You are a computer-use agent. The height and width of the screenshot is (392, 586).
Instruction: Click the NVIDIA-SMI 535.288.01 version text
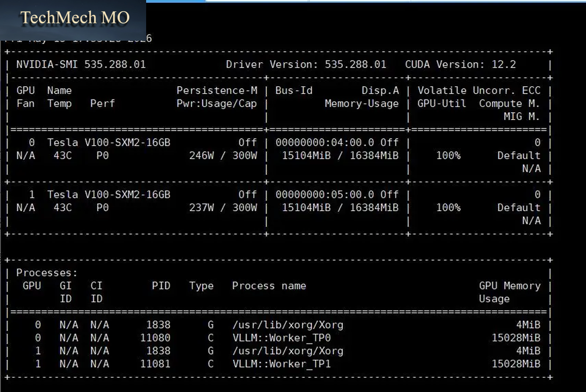[81, 64]
